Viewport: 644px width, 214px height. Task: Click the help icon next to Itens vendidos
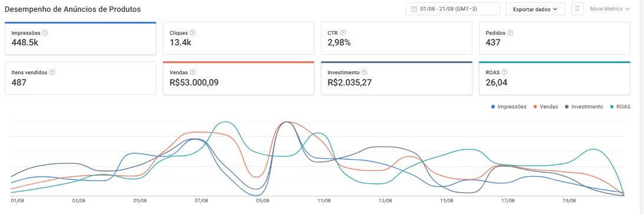click(x=52, y=73)
